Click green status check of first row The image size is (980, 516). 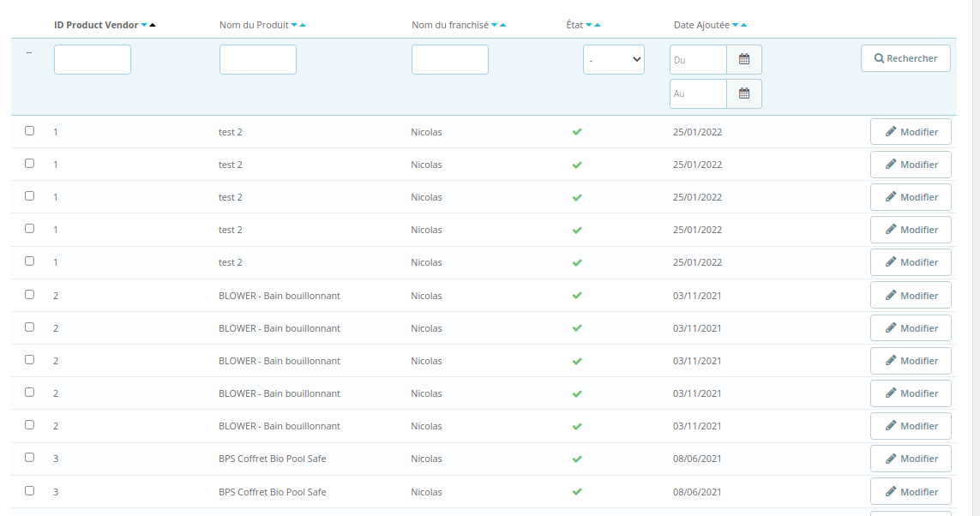click(577, 132)
